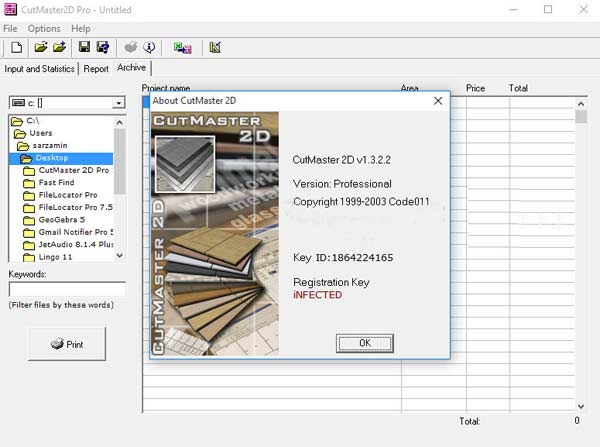Click the Price column header
The width and height of the screenshot is (600, 447).
pyautogui.click(x=475, y=88)
